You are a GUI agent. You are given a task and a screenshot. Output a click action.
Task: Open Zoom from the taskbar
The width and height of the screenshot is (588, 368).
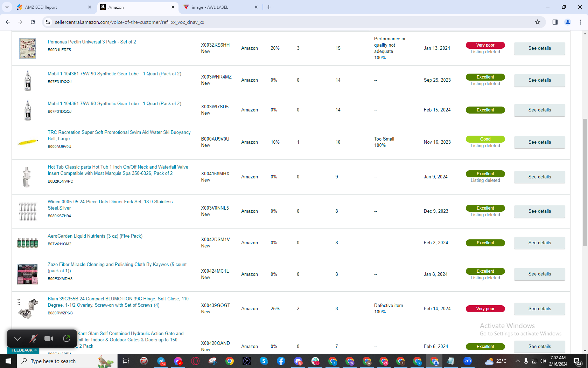tap(468, 361)
